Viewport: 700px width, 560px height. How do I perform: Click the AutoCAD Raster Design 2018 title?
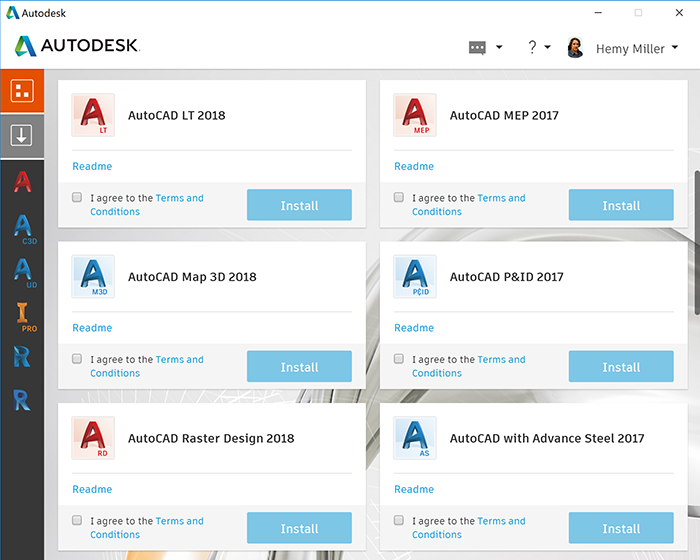211,439
